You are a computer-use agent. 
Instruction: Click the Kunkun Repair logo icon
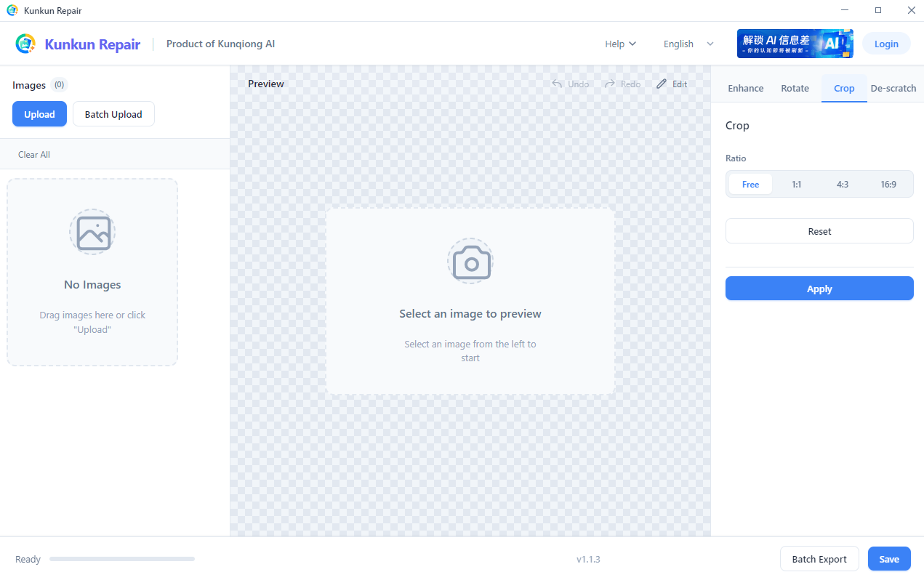click(x=25, y=44)
